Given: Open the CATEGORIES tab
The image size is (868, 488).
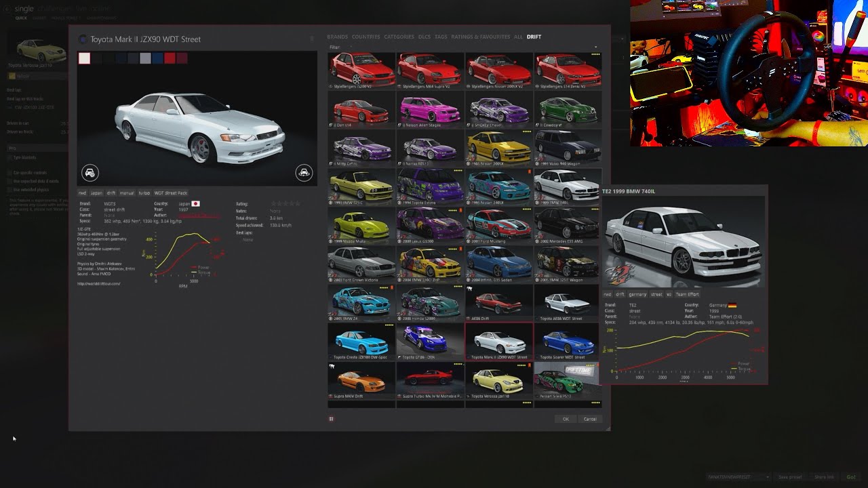Looking at the screenshot, I should (399, 37).
